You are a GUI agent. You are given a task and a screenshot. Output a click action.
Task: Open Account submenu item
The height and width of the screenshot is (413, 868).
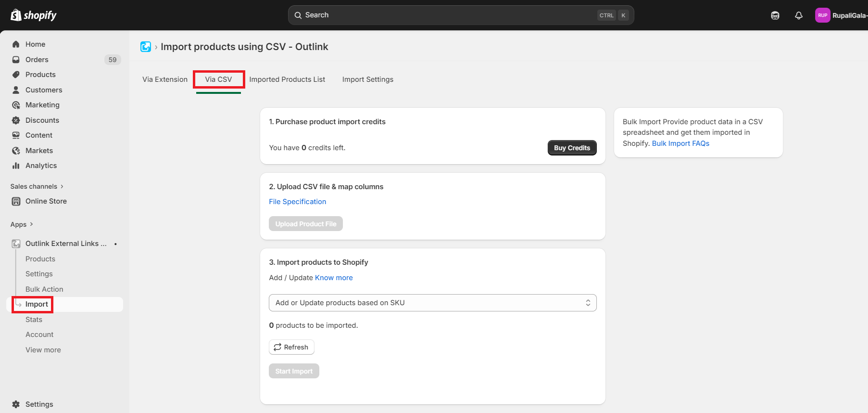39,335
